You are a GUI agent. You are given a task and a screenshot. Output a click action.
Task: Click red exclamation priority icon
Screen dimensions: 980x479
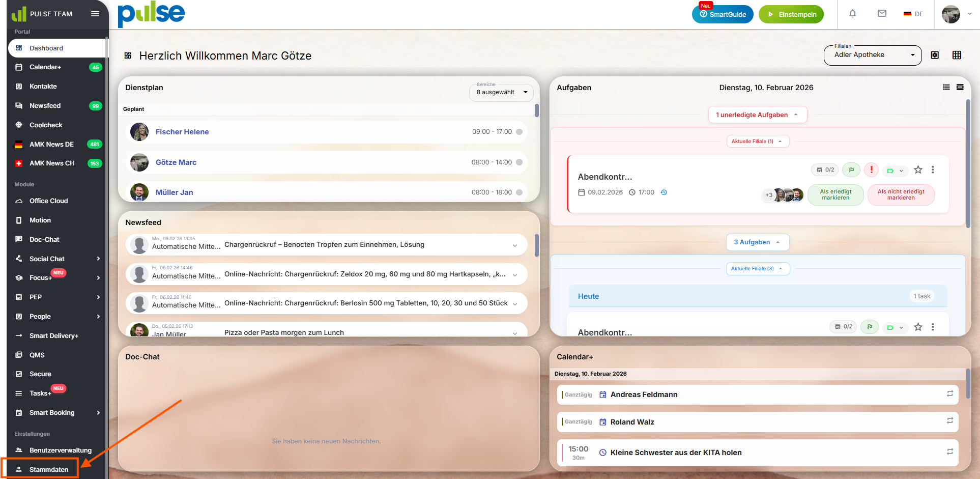pyautogui.click(x=872, y=170)
